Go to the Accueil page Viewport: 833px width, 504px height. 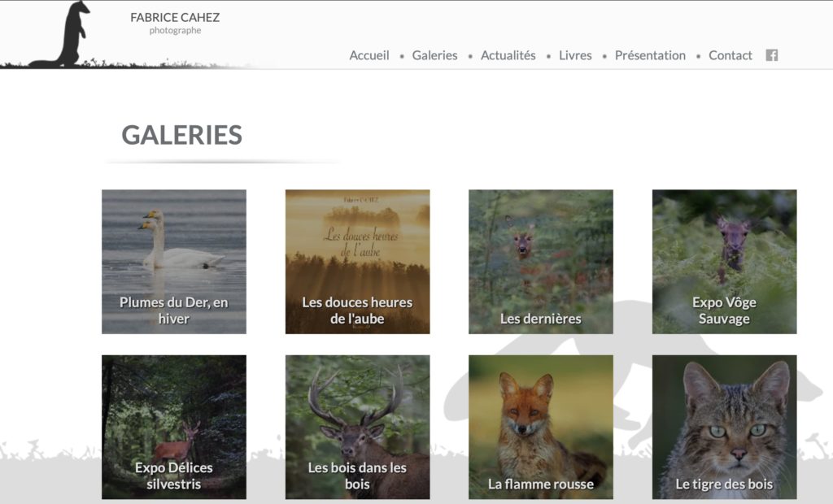pyautogui.click(x=369, y=55)
